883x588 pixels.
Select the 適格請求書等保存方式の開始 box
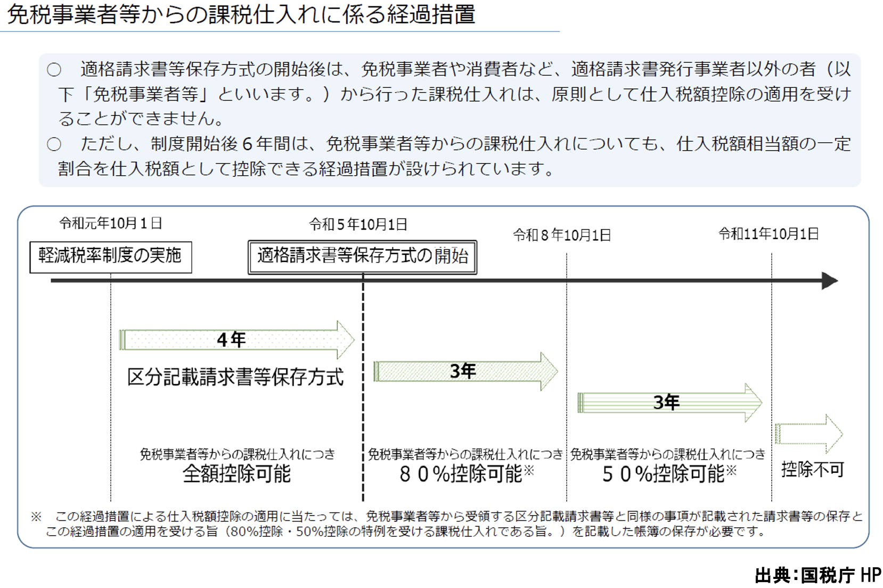coord(363,257)
